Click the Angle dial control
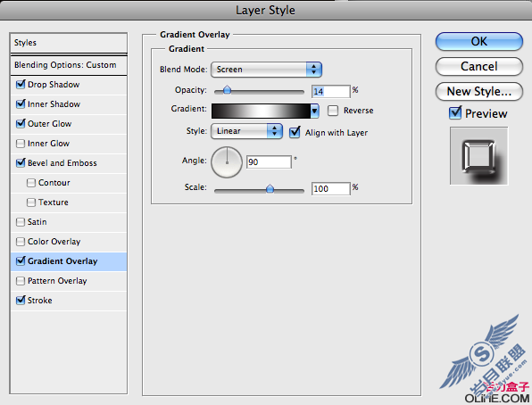 (x=227, y=162)
